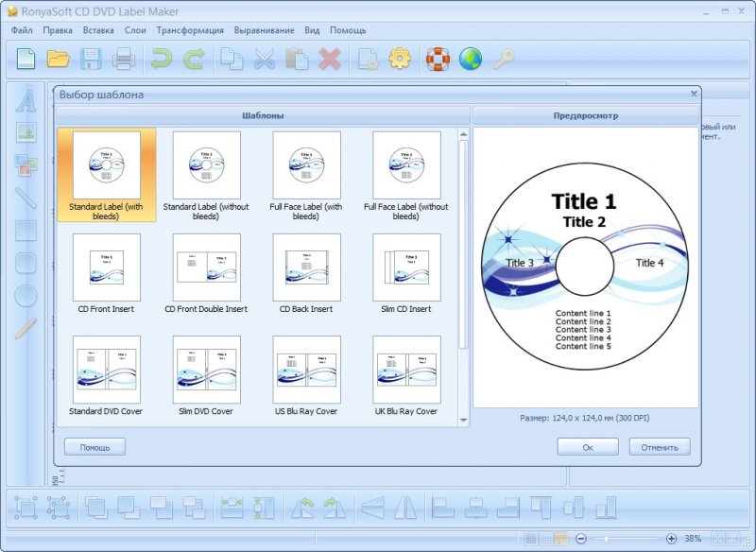This screenshot has width=756, height=552.
Task: Undo with the green back arrow
Action: (x=162, y=59)
